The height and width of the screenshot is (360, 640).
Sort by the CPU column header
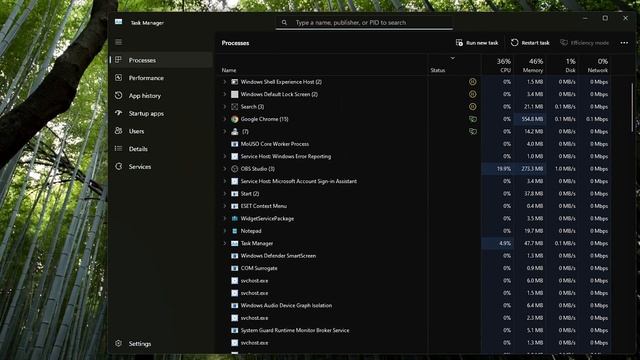tap(498, 65)
